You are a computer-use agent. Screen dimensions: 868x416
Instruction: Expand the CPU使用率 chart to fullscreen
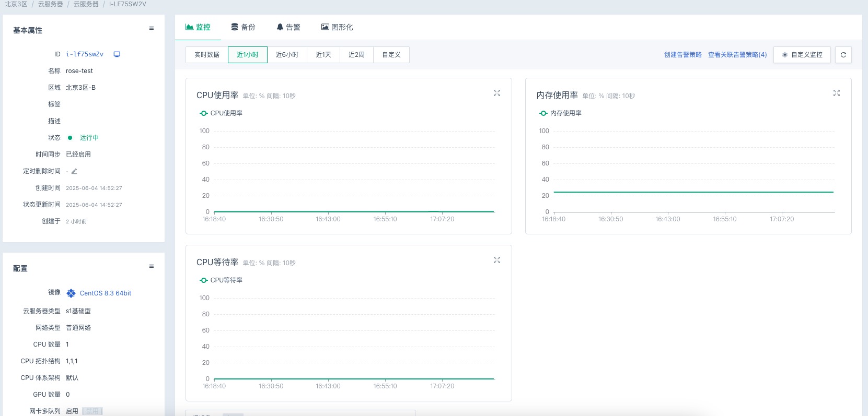point(497,93)
